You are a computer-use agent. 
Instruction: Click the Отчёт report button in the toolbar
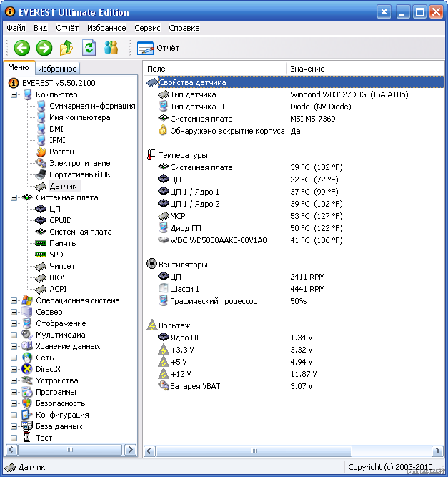[x=158, y=48]
